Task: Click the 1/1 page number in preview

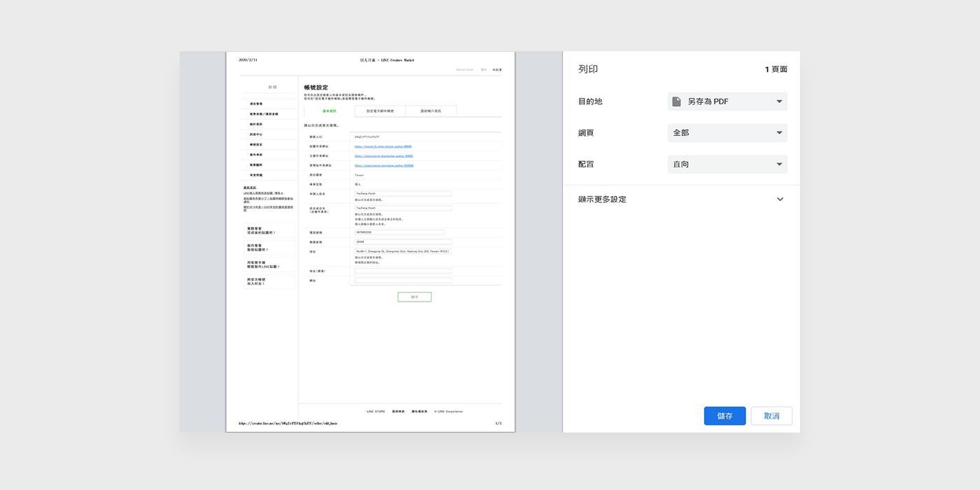Action: click(x=498, y=423)
